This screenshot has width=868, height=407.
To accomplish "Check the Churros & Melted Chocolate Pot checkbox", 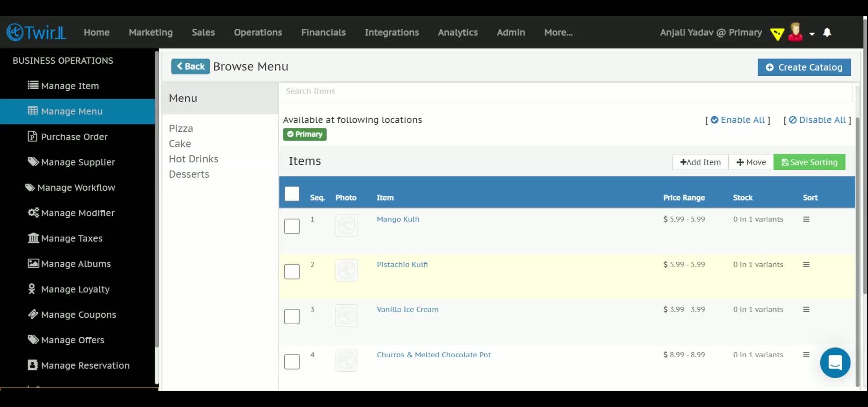I will (292, 362).
